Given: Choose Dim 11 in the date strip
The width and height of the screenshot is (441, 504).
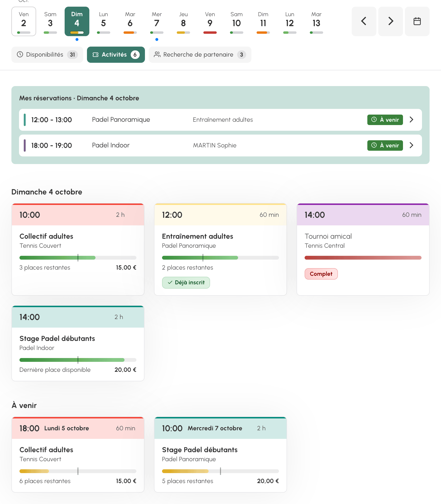Looking at the screenshot, I should tap(263, 21).
